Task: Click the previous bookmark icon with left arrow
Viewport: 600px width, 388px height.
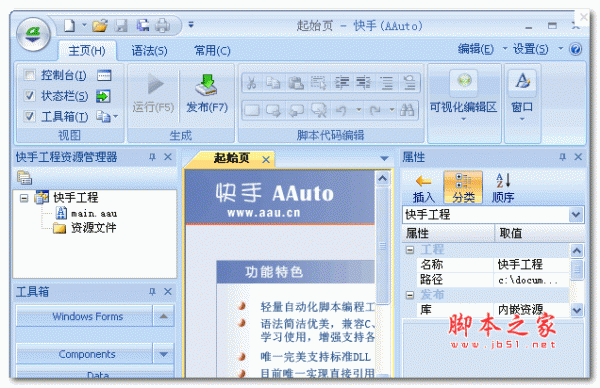Action: [x=296, y=110]
